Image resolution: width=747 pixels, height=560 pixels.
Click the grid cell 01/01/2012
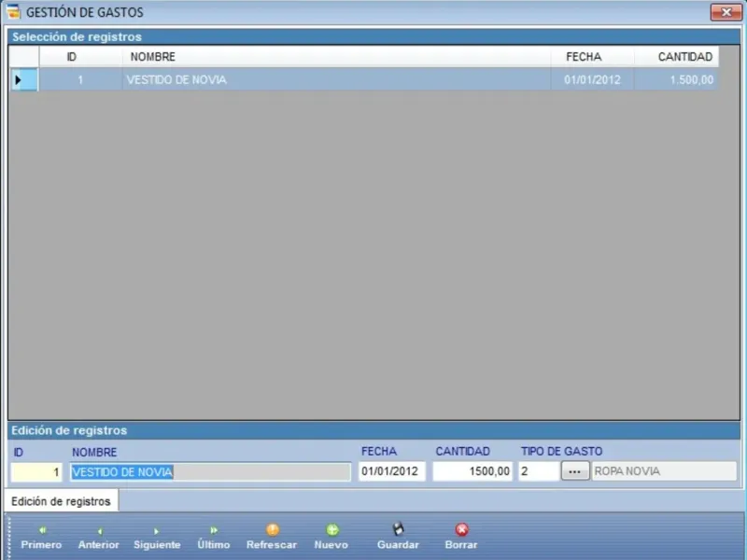[x=592, y=79]
